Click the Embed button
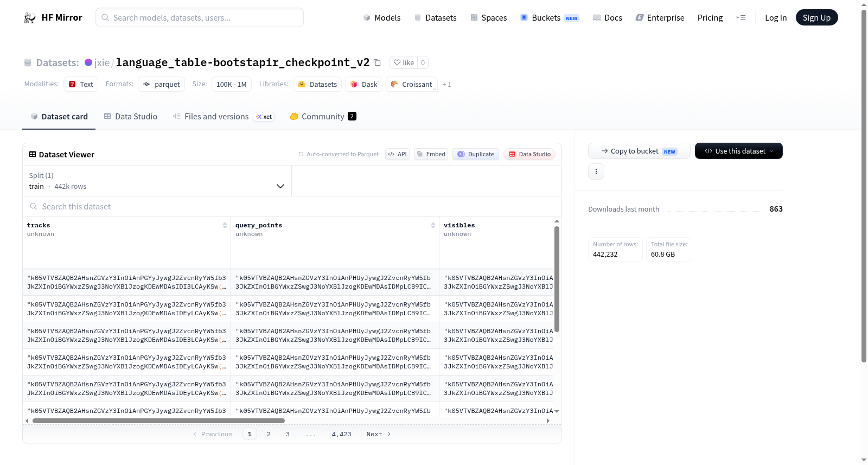This screenshot has height=465, width=868. pyautogui.click(x=431, y=154)
